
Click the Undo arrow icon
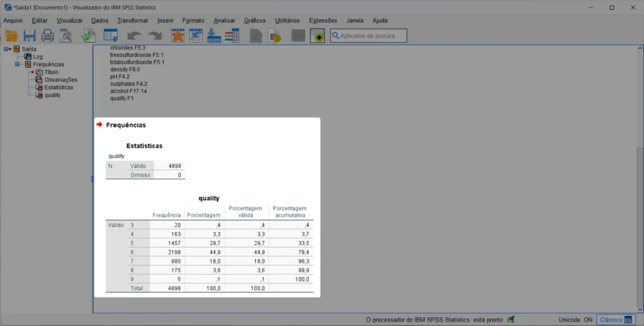pos(134,36)
